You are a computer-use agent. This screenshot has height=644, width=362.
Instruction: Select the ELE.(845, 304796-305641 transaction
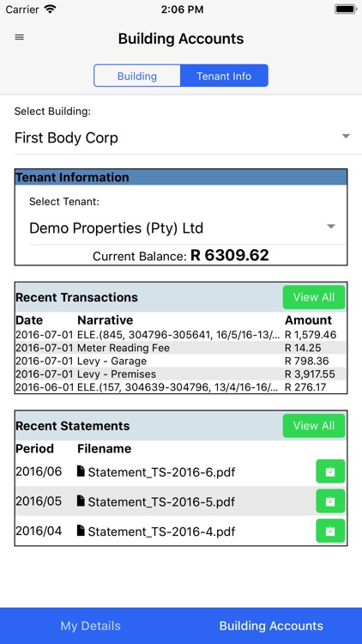pos(181,335)
